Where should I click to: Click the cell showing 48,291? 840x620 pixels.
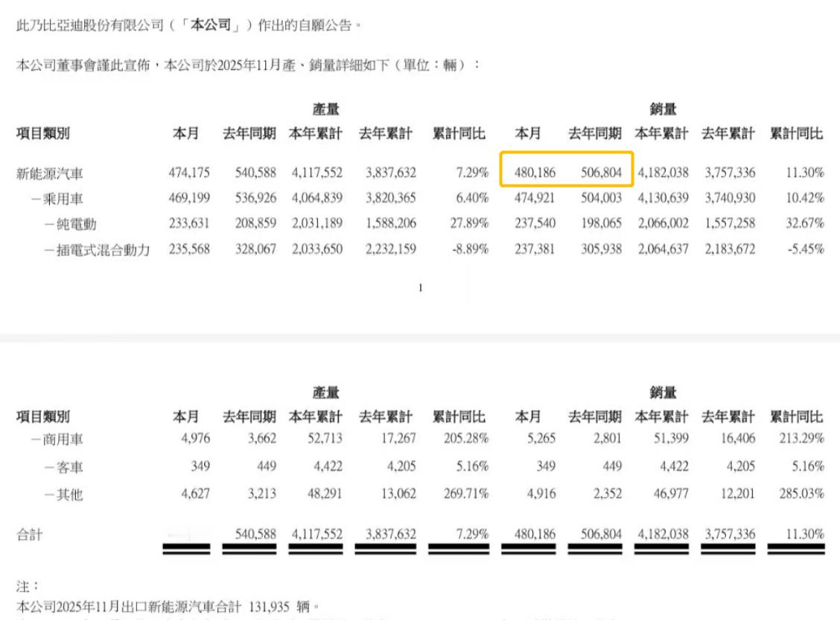(x=325, y=493)
